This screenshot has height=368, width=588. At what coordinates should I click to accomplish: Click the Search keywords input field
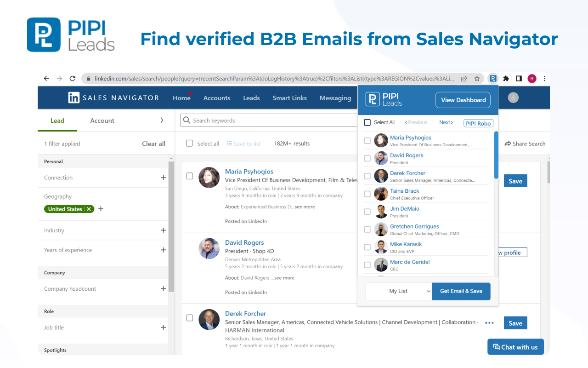pos(257,120)
